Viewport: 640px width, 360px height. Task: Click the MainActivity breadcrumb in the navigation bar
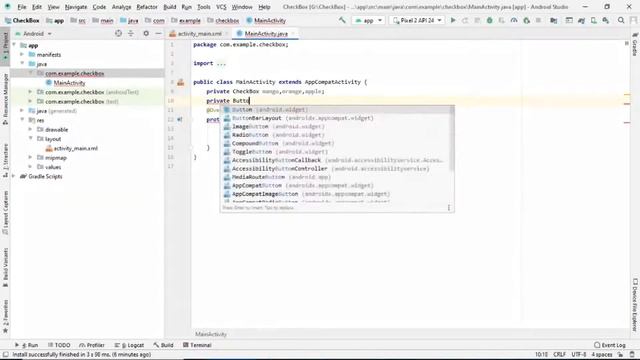click(266, 20)
